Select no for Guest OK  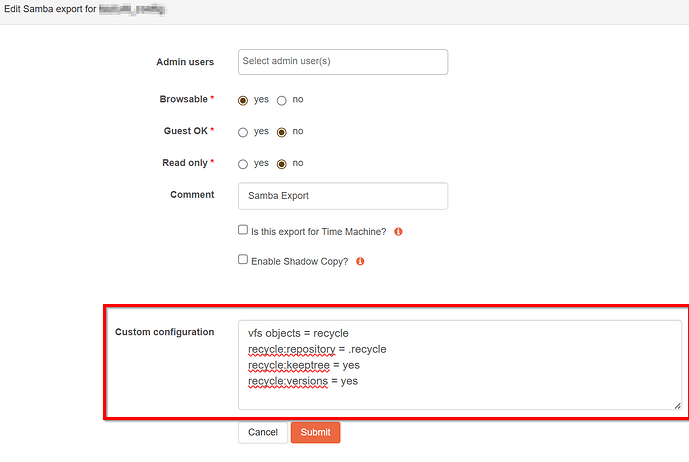point(281,132)
